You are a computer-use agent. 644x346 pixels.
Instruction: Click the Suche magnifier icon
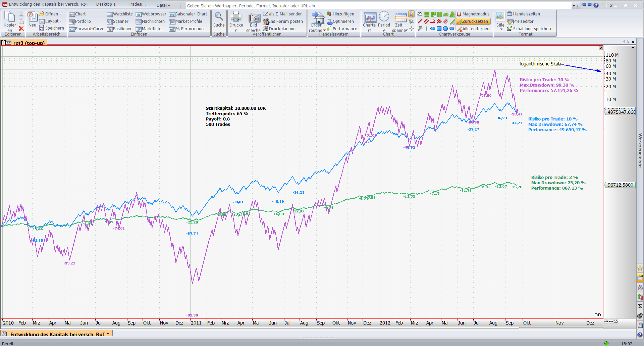tap(219, 17)
